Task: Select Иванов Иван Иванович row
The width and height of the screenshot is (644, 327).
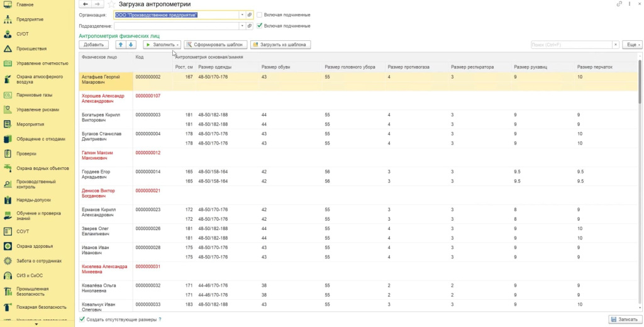Action: 358,252
